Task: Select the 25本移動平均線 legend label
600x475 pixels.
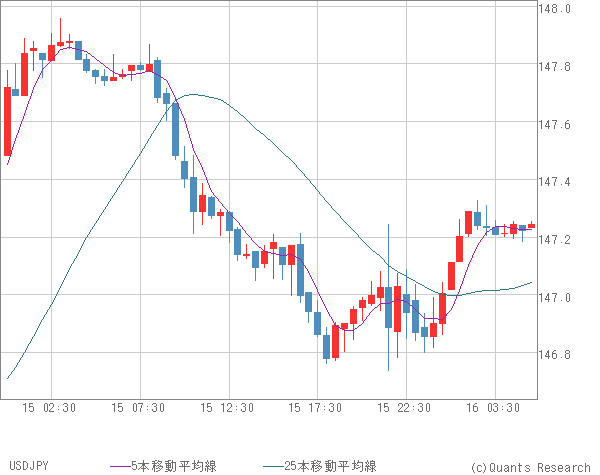Action: pyautogui.click(x=330, y=466)
